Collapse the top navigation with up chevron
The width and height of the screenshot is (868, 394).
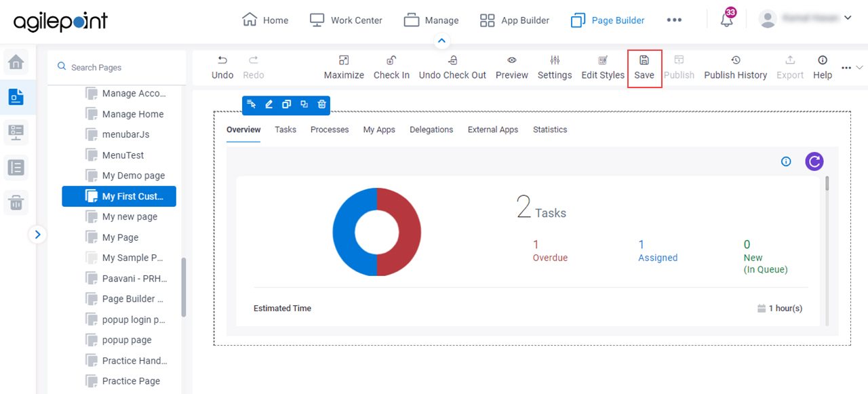441,41
